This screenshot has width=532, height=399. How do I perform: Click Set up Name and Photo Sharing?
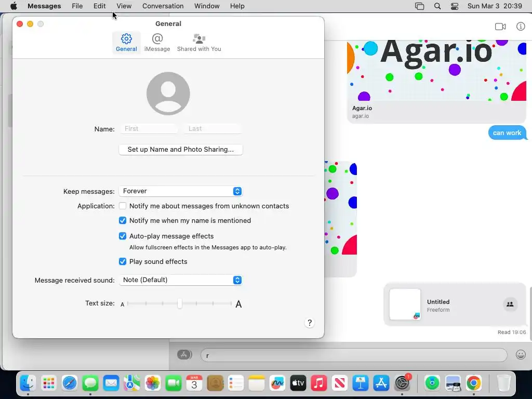[180, 149]
